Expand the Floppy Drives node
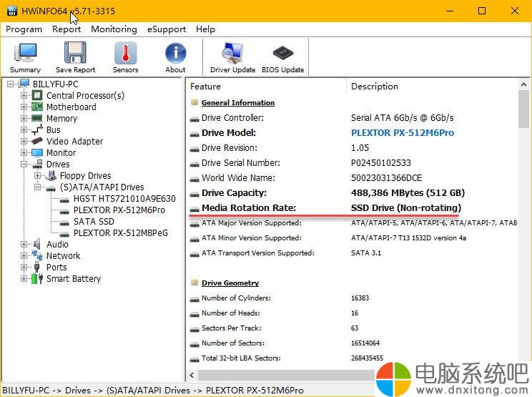532x397 pixels. coord(38,176)
